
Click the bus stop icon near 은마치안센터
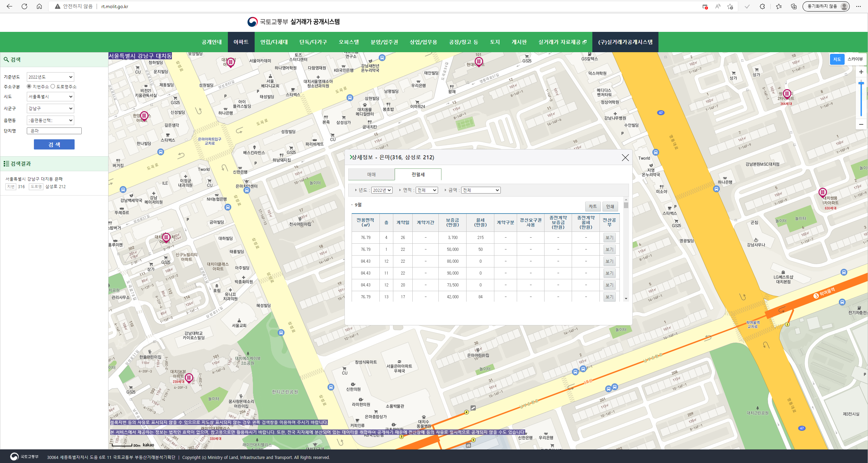(x=247, y=190)
